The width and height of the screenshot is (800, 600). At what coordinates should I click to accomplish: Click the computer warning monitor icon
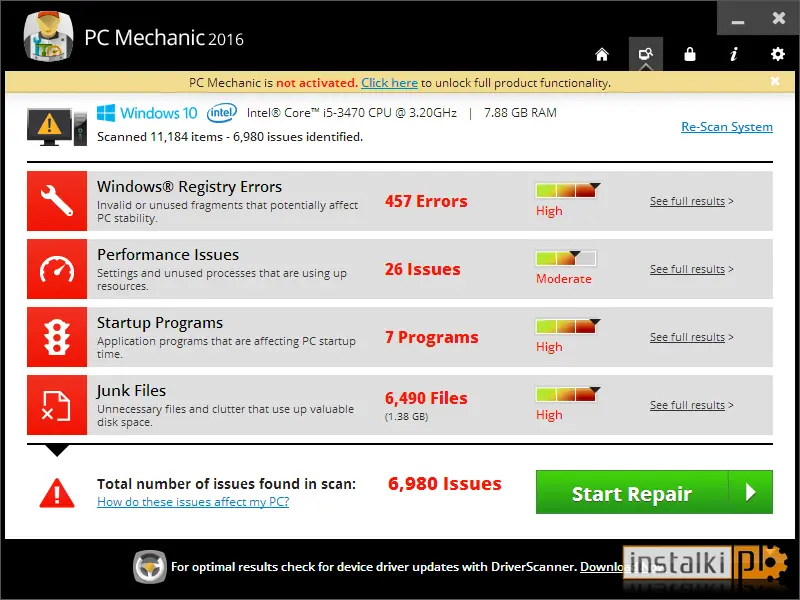[x=57, y=127]
